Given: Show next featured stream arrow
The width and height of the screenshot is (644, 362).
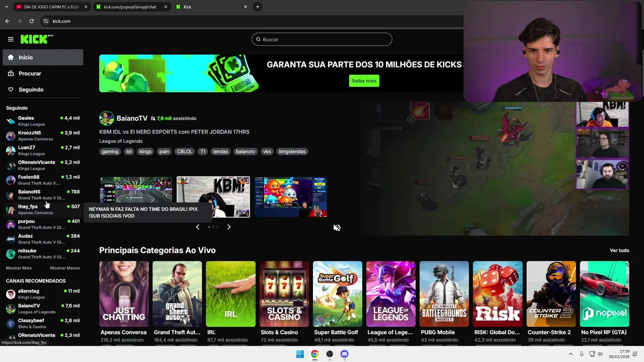Looking at the screenshot, I should tap(229, 227).
